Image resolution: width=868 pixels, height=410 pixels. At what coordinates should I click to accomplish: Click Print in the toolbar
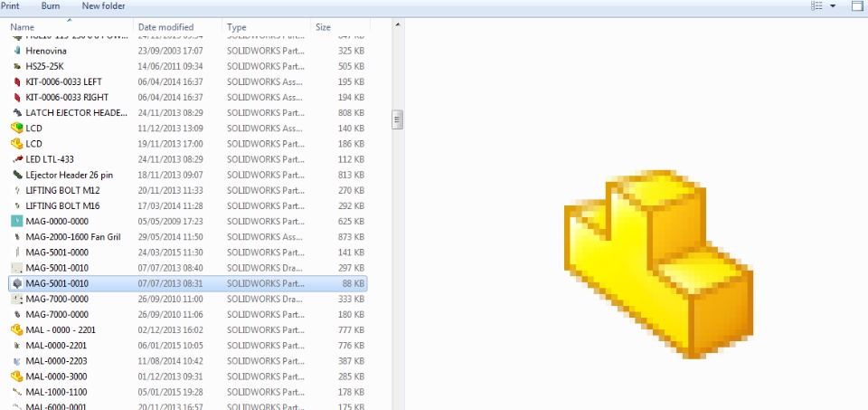tap(9, 6)
